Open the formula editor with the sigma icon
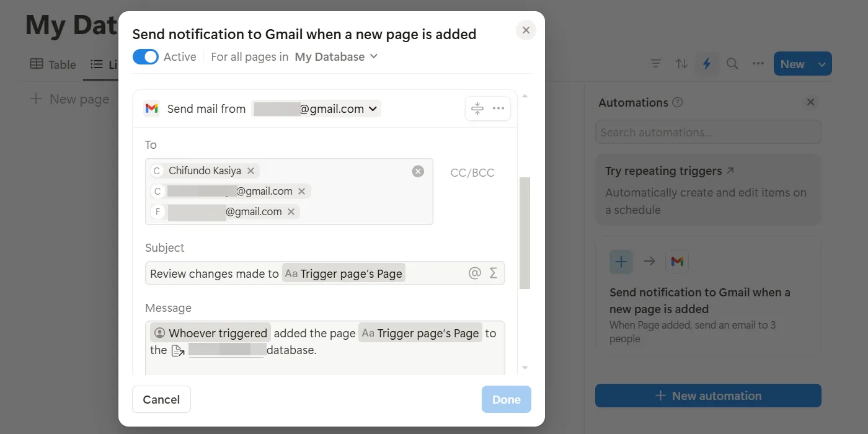This screenshot has height=434, width=868. pyautogui.click(x=493, y=273)
